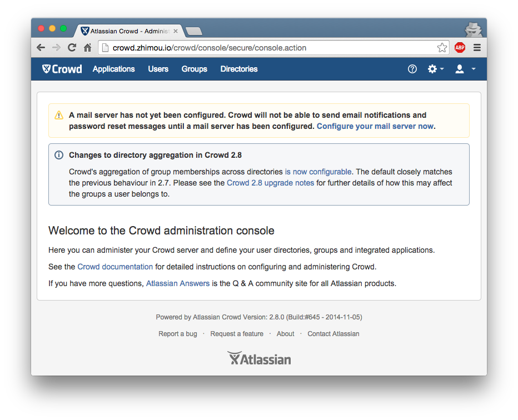Image resolution: width=518 pixels, height=420 pixels.
Task: Click Contact Atlassian footer link
Action: (x=333, y=334)
